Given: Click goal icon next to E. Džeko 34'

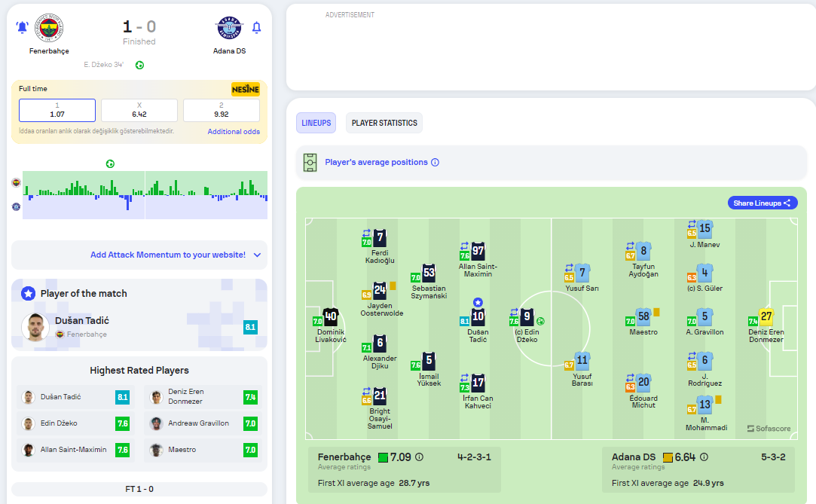Looking at the screenshot, I should pyautogui.click(x=139, y=65).
